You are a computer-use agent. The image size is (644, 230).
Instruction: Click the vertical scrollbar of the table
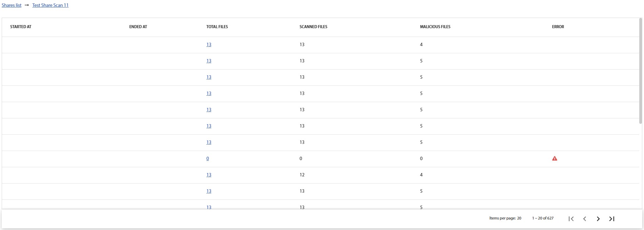coord(641,71)
